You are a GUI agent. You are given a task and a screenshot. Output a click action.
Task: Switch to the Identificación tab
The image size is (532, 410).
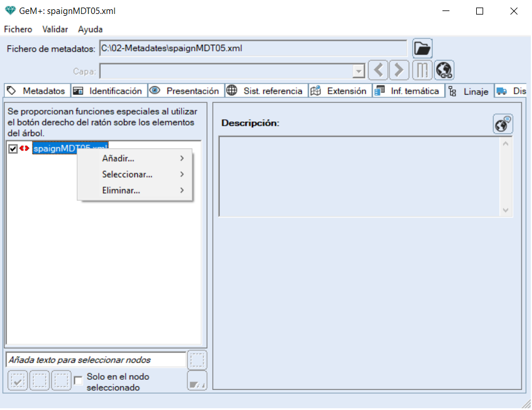(109, 91)
